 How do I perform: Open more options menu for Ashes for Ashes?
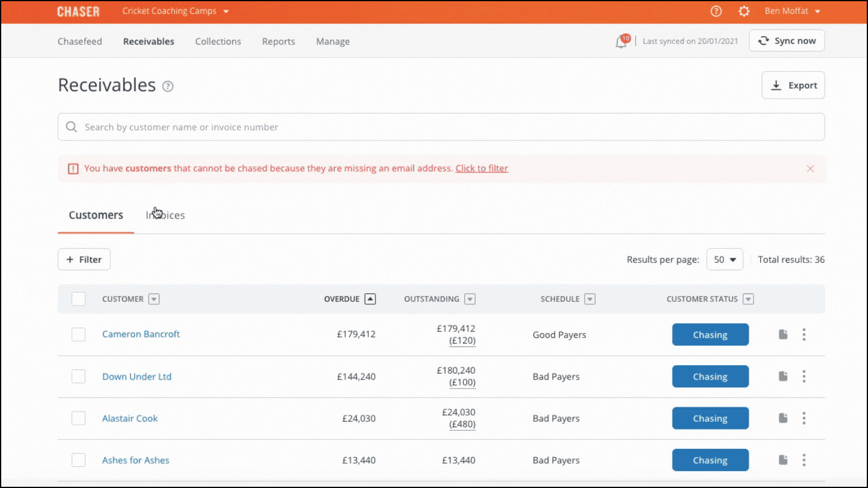[x=804, y=460]
